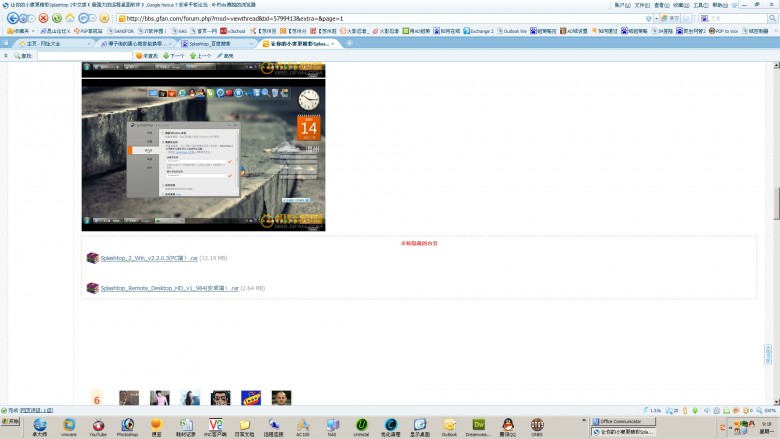Open the YouTube taskbar shortcut

98,427
